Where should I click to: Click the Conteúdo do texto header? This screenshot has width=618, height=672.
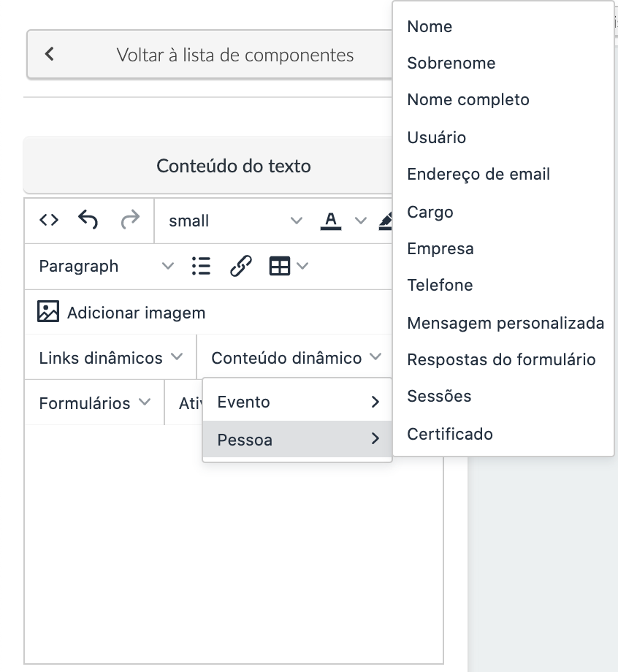click(x=208, y=166)
